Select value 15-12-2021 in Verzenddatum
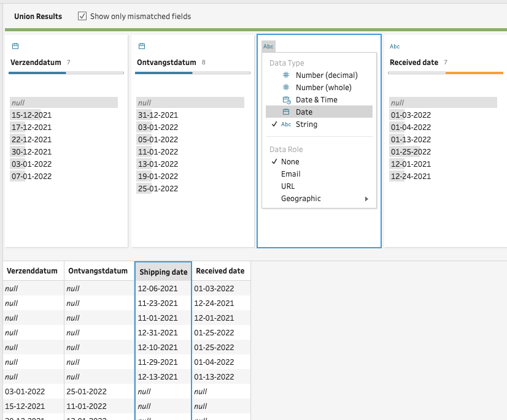Image resolution: width=507 pixels, height=420 pixels. tap(31, 115)
